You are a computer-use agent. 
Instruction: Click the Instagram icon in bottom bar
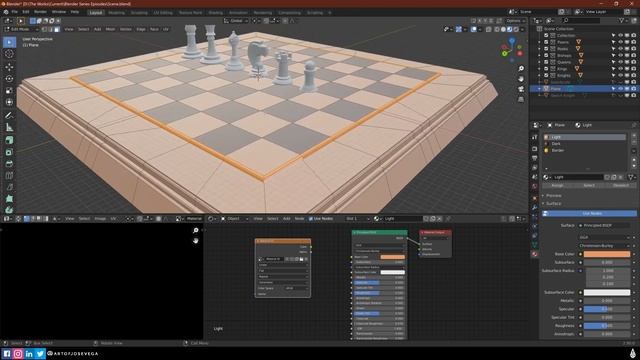pyautogui.click(x=18, y=353)
